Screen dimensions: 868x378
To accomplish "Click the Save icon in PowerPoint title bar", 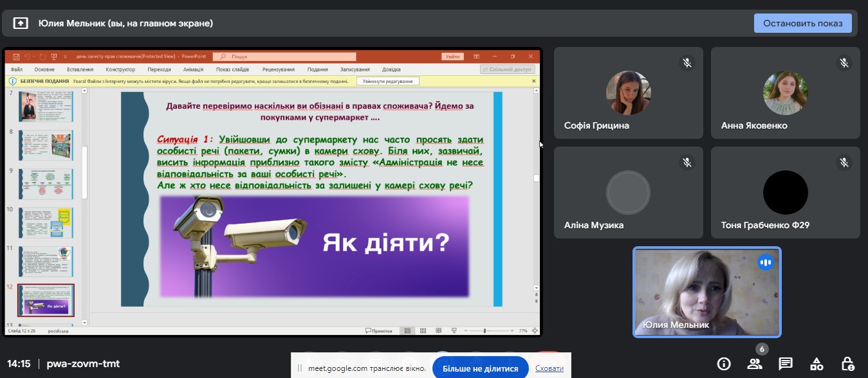I will coord(16,57).
